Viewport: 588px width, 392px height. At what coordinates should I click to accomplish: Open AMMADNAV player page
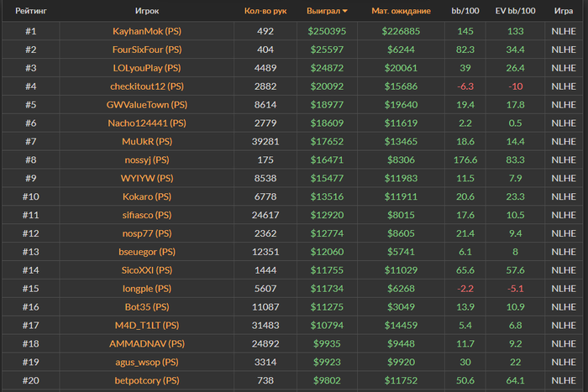point(138,343)
